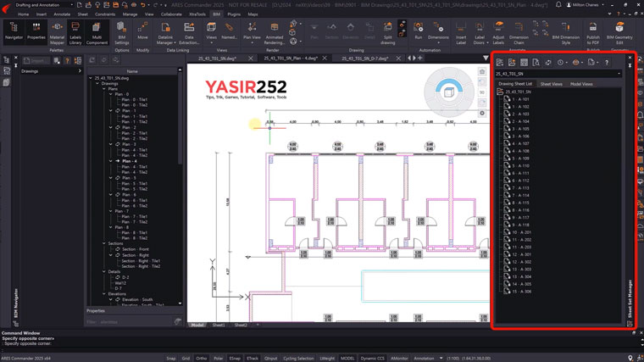
Task: Open BIM Settings options
Action: pos(121,33)
